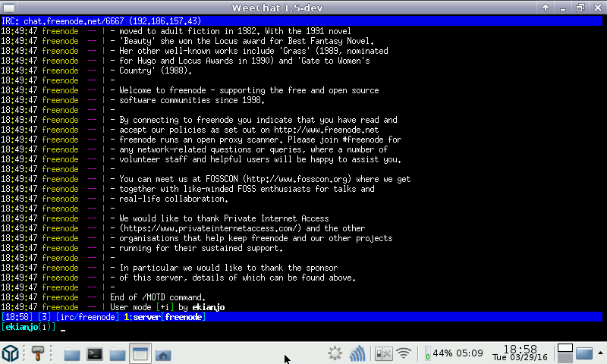Expand the tray arrow at taskbar end

600,353
